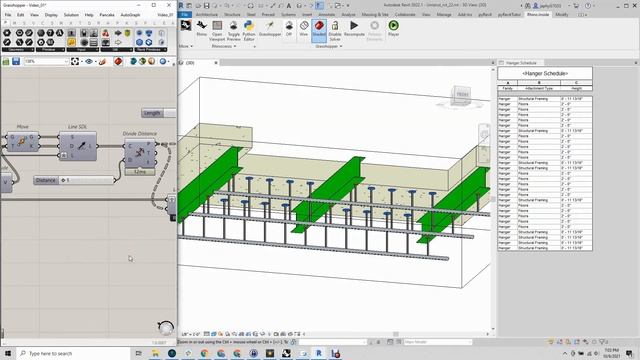The width and height of the screenshot is (640, 360).
Task: Click the sketch pencil icon in Grasshopper toolbar
Action: (x=102, y=62)
